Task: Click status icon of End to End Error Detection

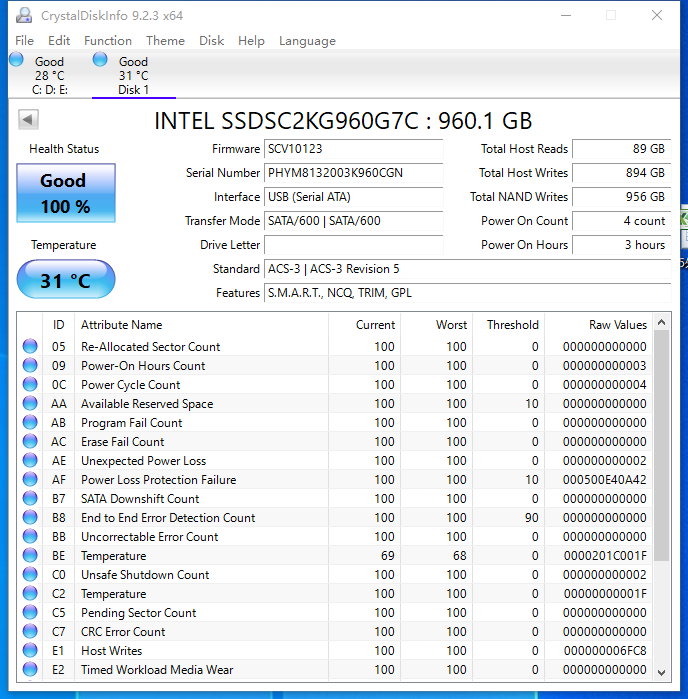Action: [x=30, y=518]
